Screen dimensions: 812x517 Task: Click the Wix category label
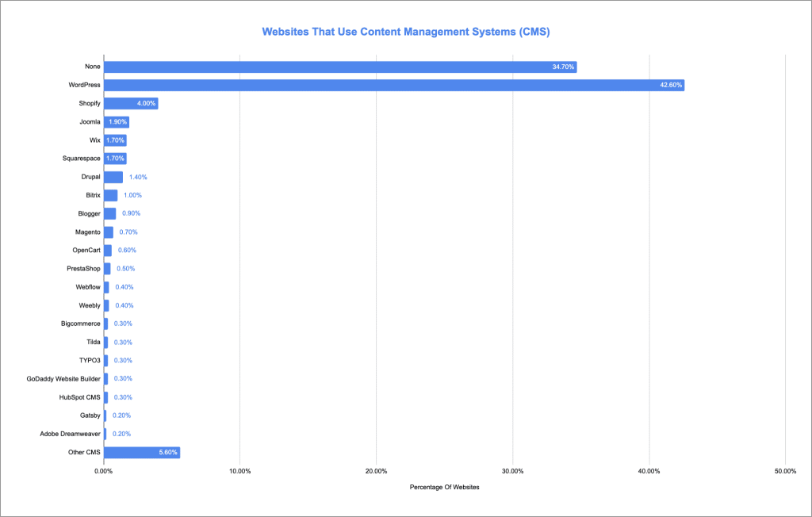pyautogui.click(x=95, y=140)
